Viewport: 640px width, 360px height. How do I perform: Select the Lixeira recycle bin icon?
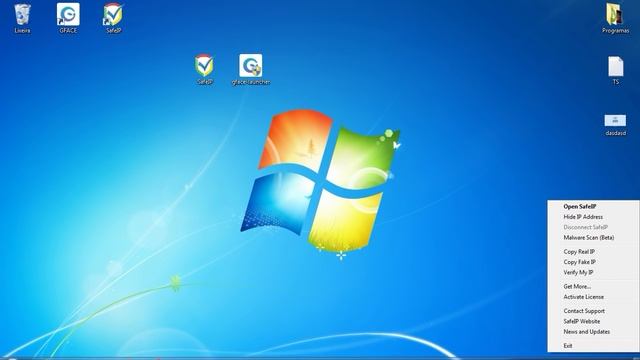coord(22,18)
